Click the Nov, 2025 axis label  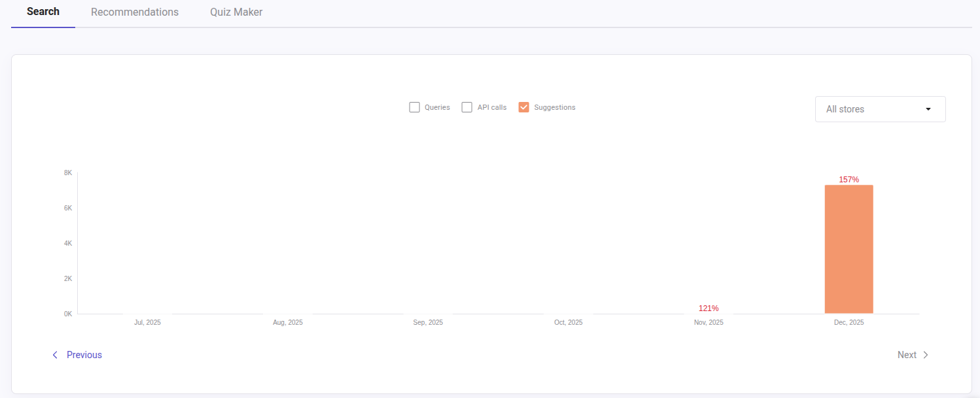pos(709,322)
